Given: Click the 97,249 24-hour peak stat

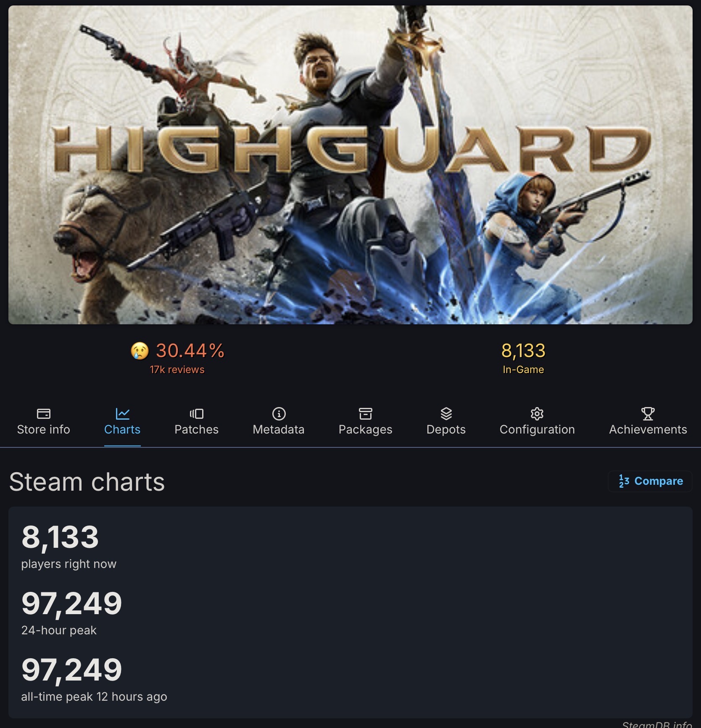Looking at the screenshot, I should pyautogui.click(x=71, y=604).
